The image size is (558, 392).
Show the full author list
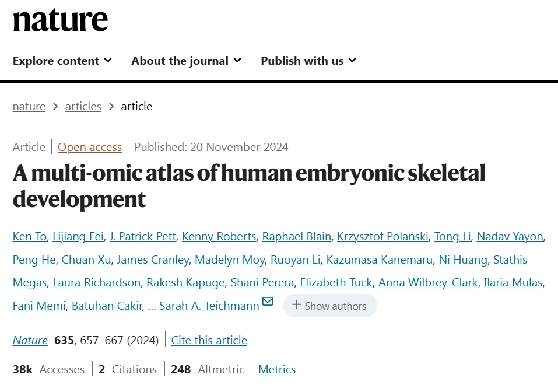[329, 306]
